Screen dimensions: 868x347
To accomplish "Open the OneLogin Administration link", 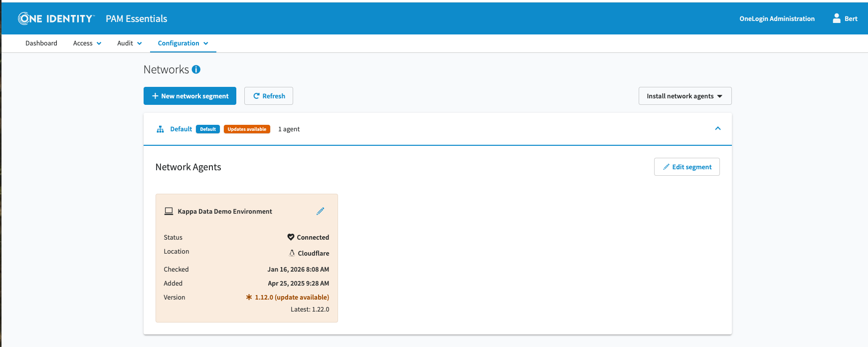I will (777, 18).
